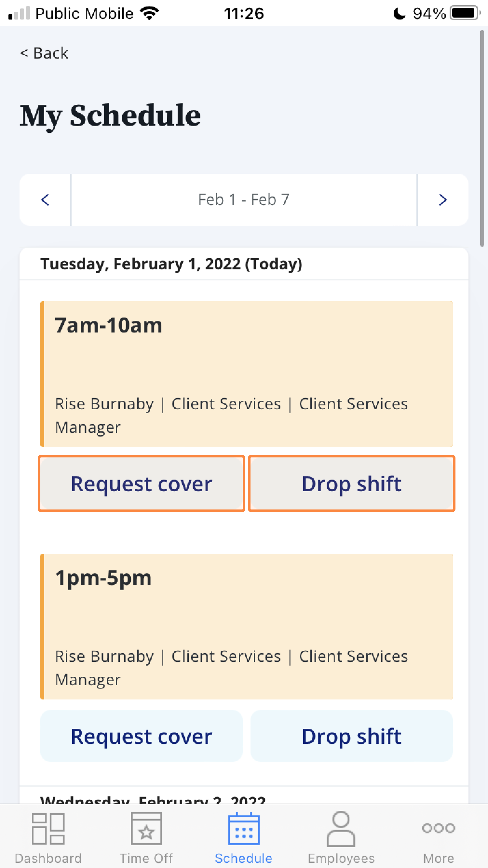Tap the Do Not Disturb moon icon
The image size is (488, 868).
400,14
